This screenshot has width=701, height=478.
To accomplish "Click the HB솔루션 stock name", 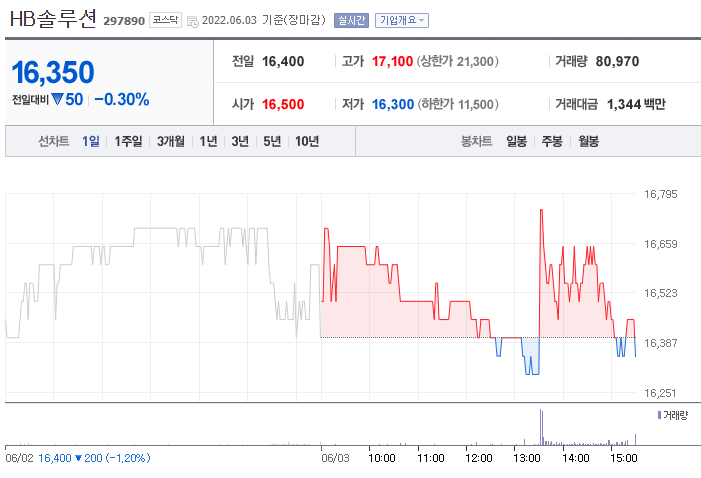I will click(53, 19).
